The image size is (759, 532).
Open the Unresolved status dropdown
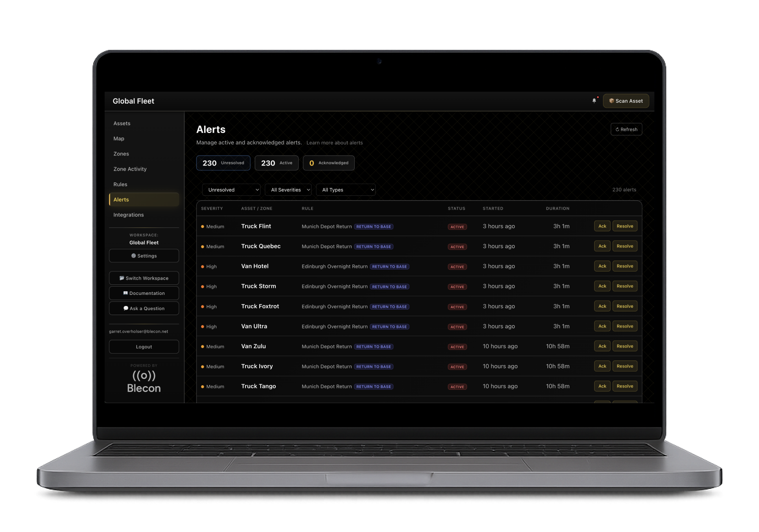coord(231,189)
